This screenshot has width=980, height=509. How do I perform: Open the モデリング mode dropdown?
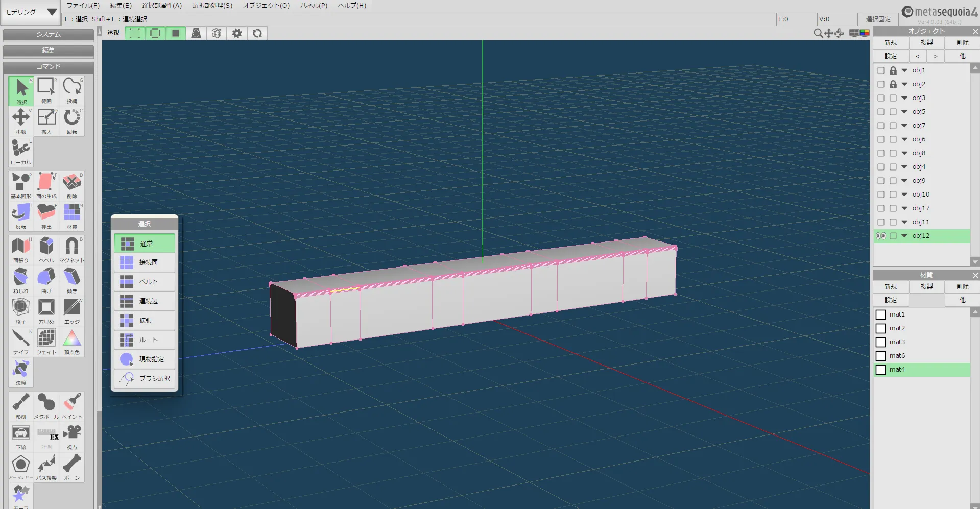point(31,12)
